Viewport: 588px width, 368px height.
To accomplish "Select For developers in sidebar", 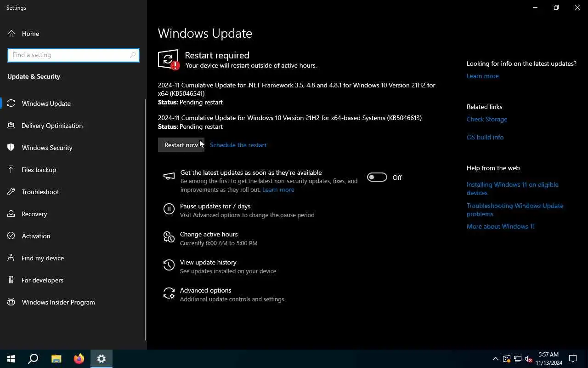I will point(73,280).
